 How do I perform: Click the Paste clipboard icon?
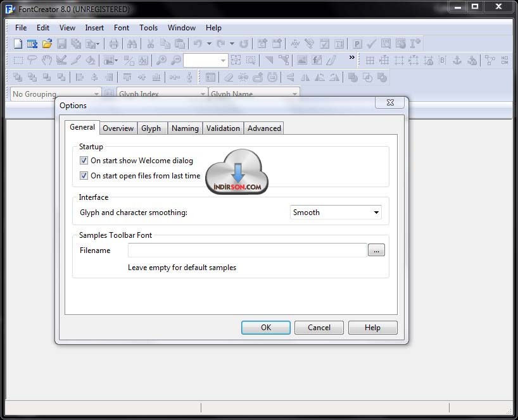(180, 43)
